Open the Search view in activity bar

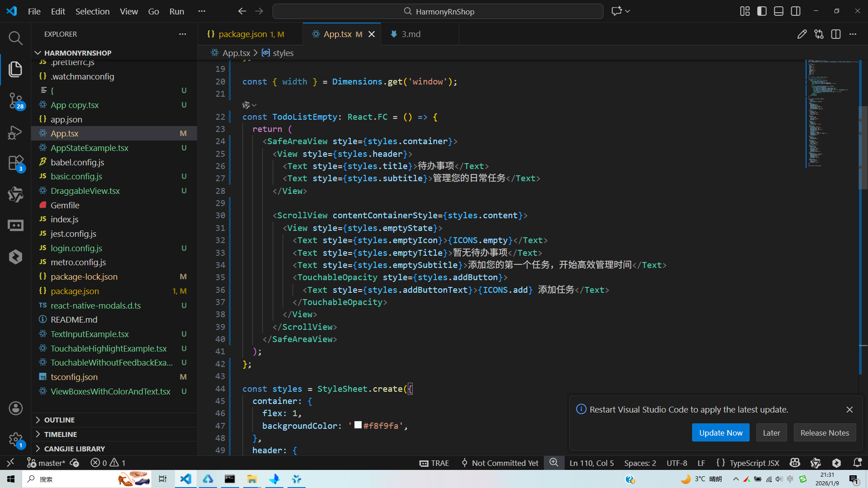pyautogui.click(x=15, y=38)
